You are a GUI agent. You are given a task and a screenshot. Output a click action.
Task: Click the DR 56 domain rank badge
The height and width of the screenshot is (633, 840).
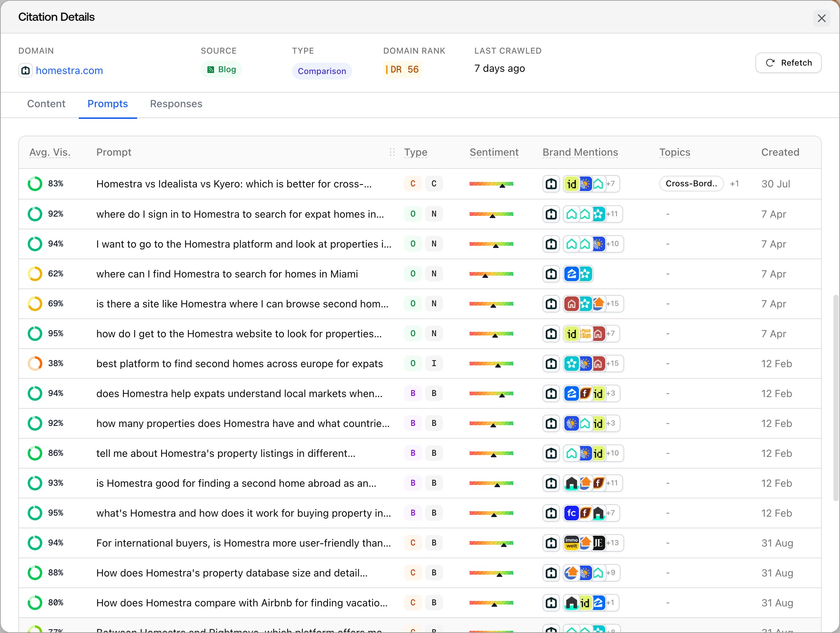coord(402,70)
